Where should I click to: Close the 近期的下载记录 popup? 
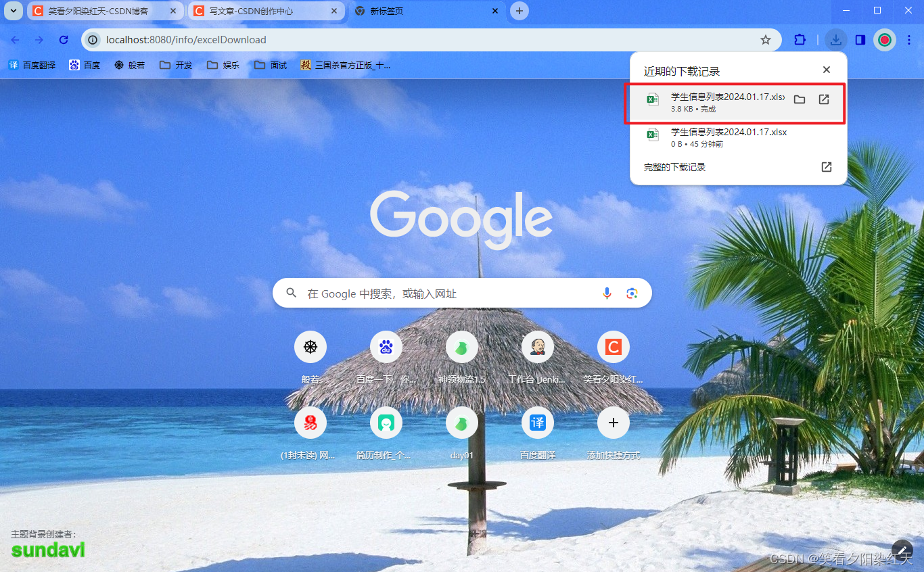826,70
